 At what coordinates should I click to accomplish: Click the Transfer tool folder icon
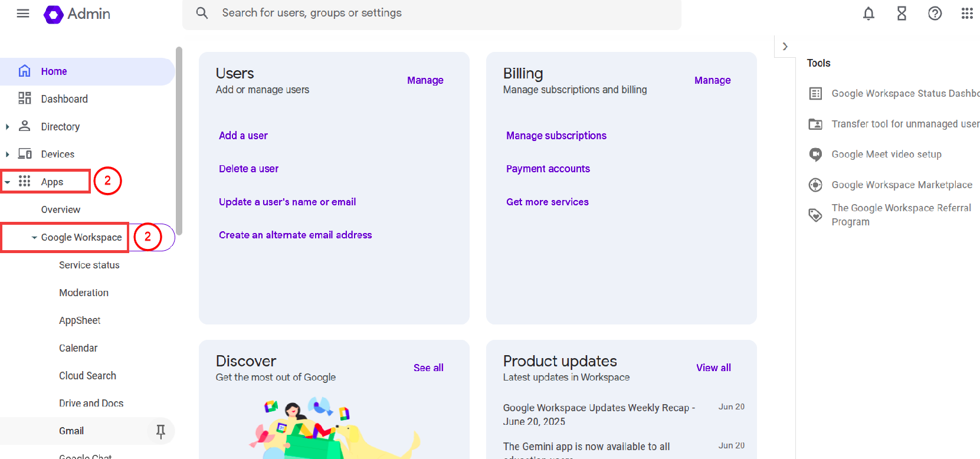coord(815,124)
